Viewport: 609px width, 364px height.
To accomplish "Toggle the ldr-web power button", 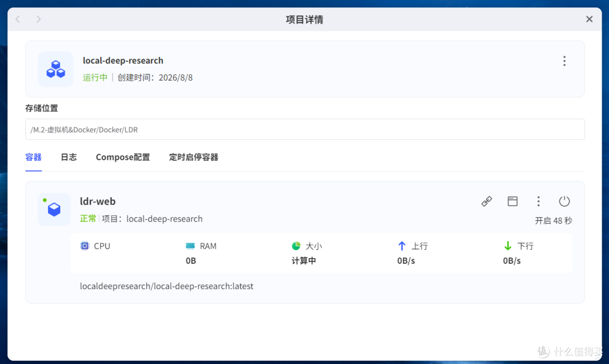I will point(564,201).
